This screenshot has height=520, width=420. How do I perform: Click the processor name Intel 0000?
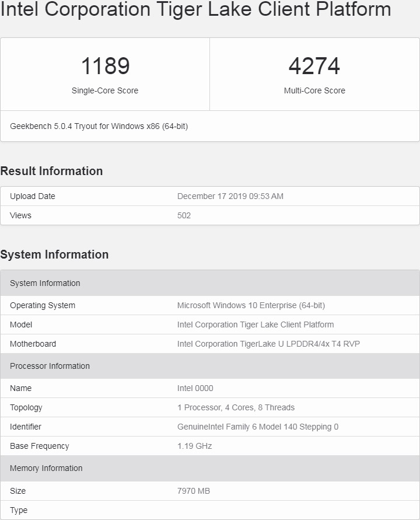195,388
